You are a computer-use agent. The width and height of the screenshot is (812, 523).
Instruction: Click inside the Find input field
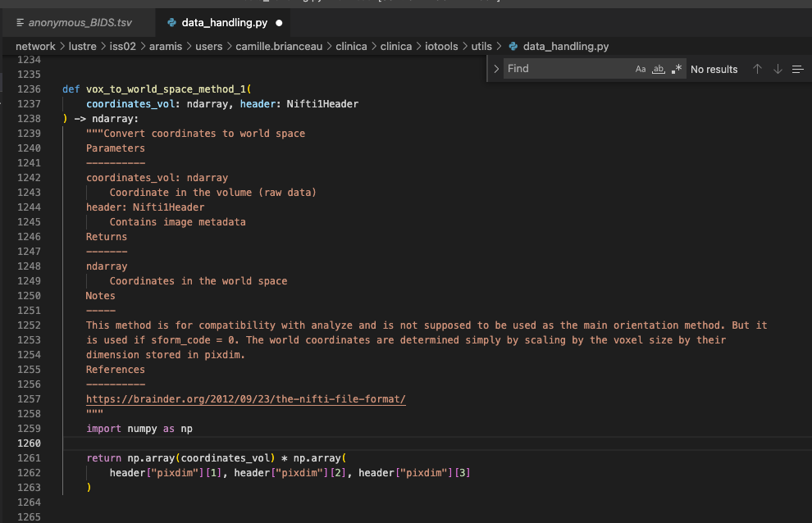pyautogui.click(x=570, y=69)
